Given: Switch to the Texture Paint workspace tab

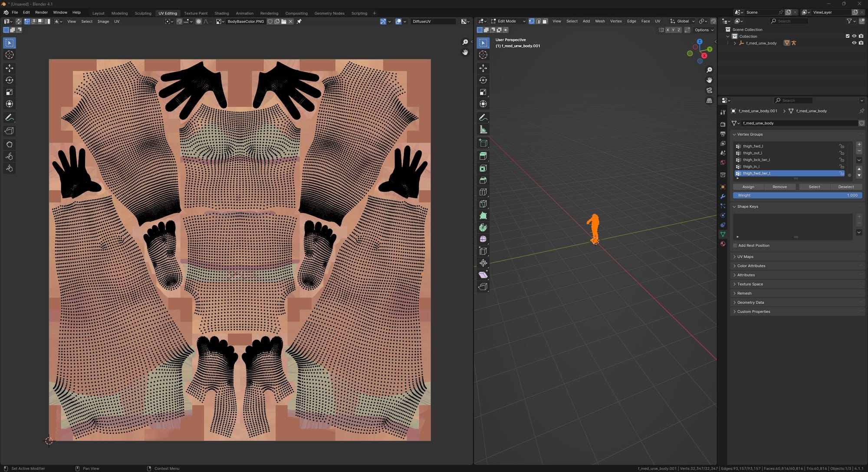Looking at the screenshot, I should point(196,13).
